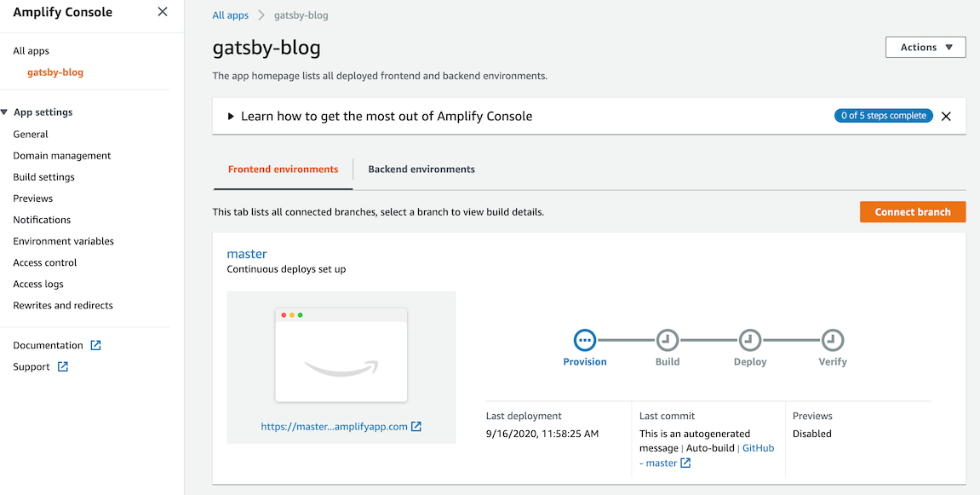
Task: Close the Amplify Console sidebar
Action: click(163, 12)
